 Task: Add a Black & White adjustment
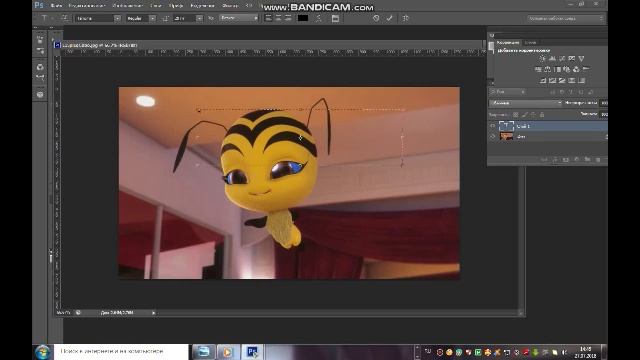(557, 69)
